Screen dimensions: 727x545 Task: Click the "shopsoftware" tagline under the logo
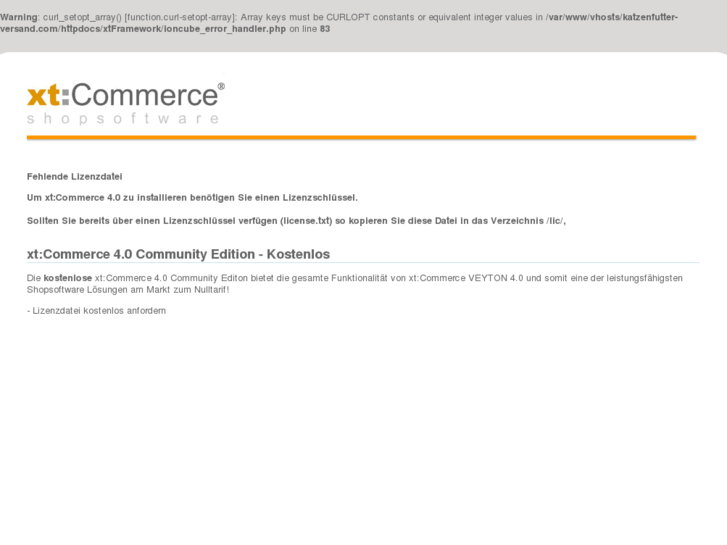tap(122, 120)
